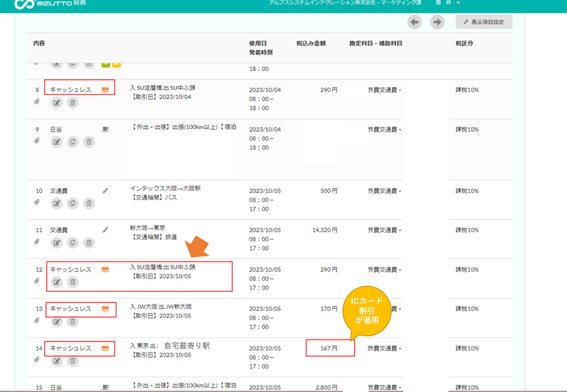Click the edit icon in row 8
This screenshot has width=567, height=392.
(x=56, y=102)
